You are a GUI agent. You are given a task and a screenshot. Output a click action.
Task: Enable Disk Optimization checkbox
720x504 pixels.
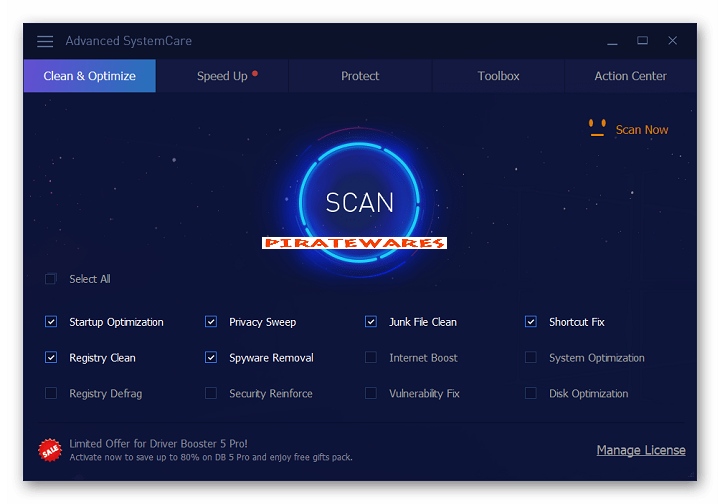pyautogui.click(x=530, y=393)
